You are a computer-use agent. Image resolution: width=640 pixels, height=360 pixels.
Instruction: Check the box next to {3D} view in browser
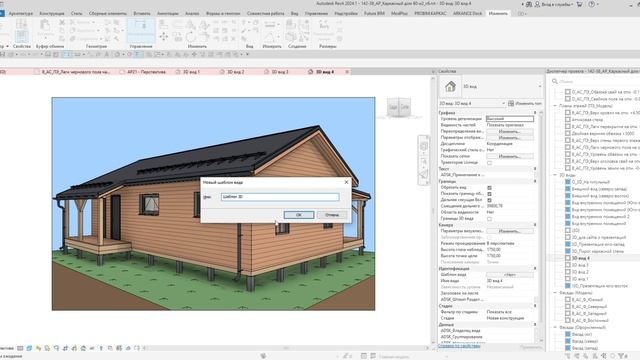pyautogui.click(x=568, y=230)
